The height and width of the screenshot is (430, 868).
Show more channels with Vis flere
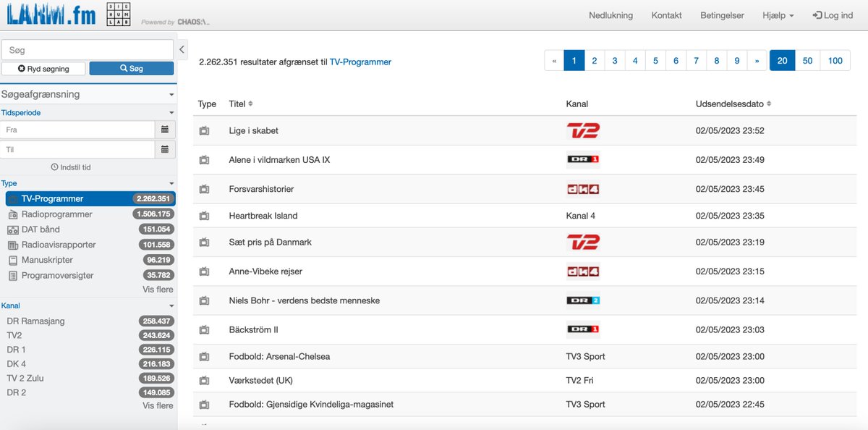(x=158, y=405)
